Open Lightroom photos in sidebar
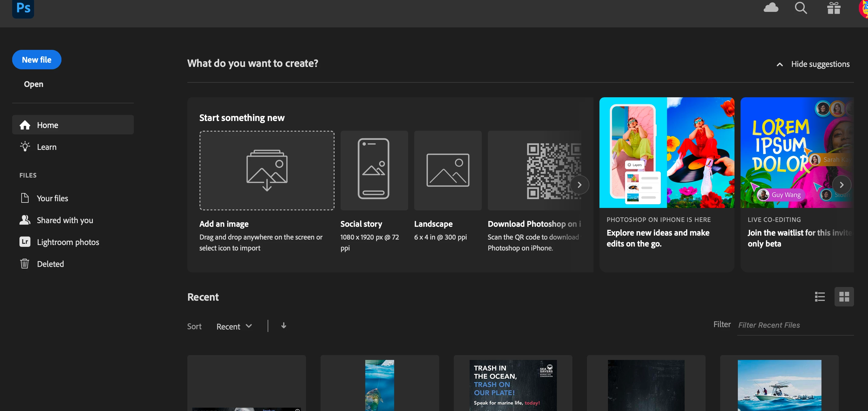The image size is (868, 411). (68, 242)
